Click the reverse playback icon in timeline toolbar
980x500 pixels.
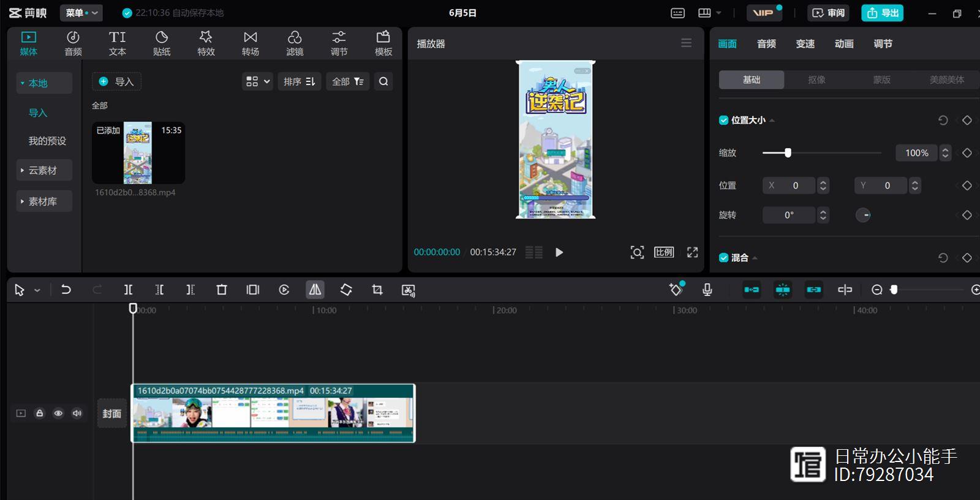coord(284,289)
